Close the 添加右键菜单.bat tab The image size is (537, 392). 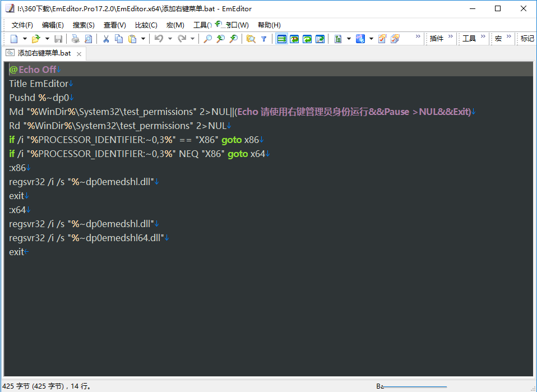79,54
